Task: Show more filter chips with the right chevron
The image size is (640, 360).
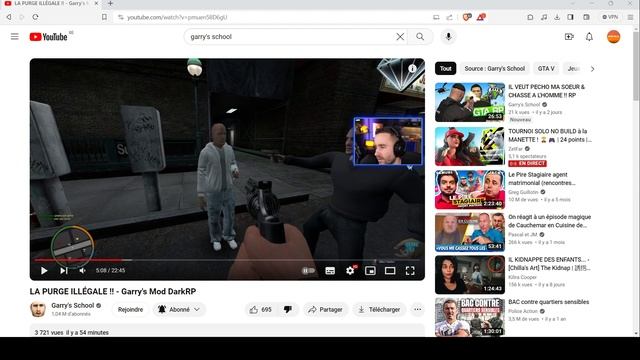Action: [593, 69]
